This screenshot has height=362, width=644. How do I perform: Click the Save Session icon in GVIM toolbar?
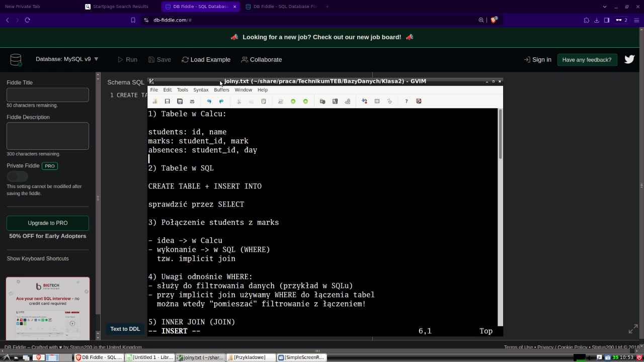[x=335, y=101]
